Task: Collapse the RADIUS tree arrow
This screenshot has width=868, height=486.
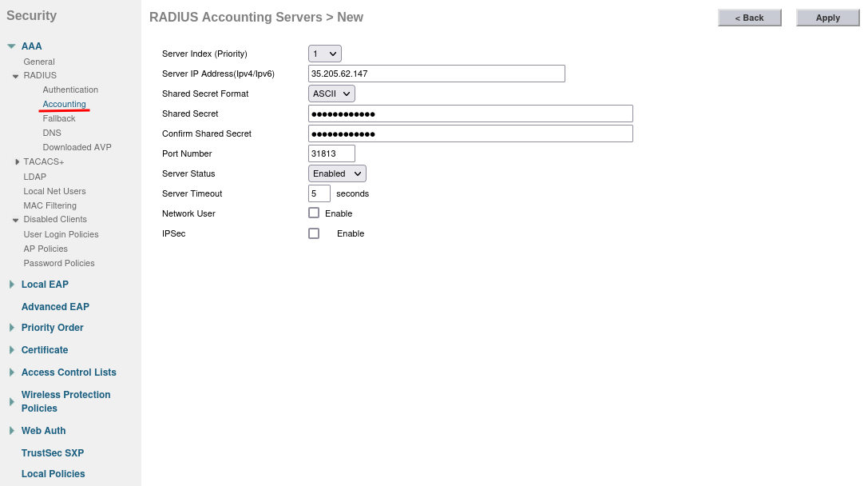Action: coord(15,76)
